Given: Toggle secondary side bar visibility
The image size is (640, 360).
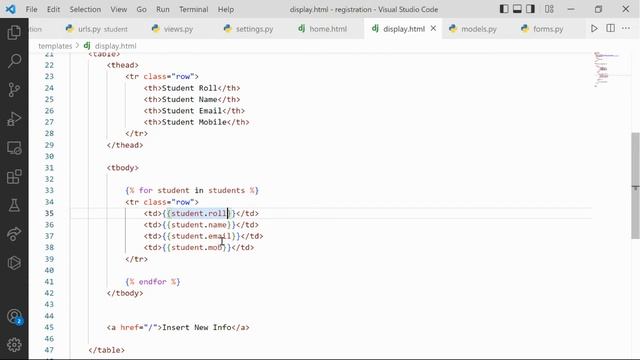Looking at the screenshot, I should point(530,9).
